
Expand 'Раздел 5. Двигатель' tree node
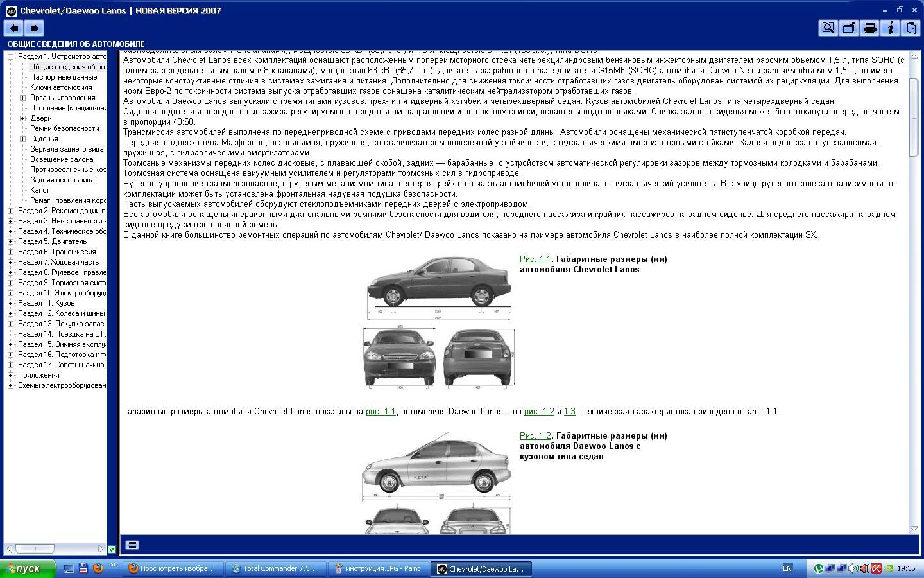coord(11,241)
